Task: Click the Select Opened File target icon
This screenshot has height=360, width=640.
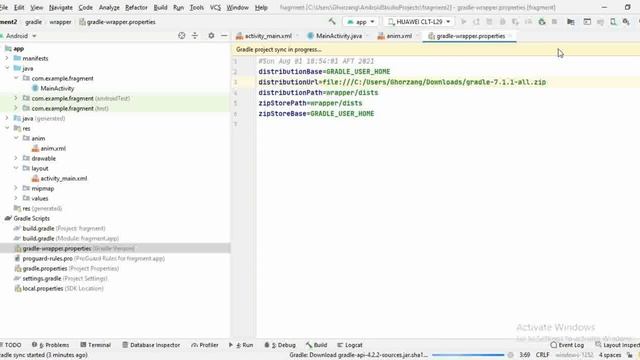Action: pos(182,36)
